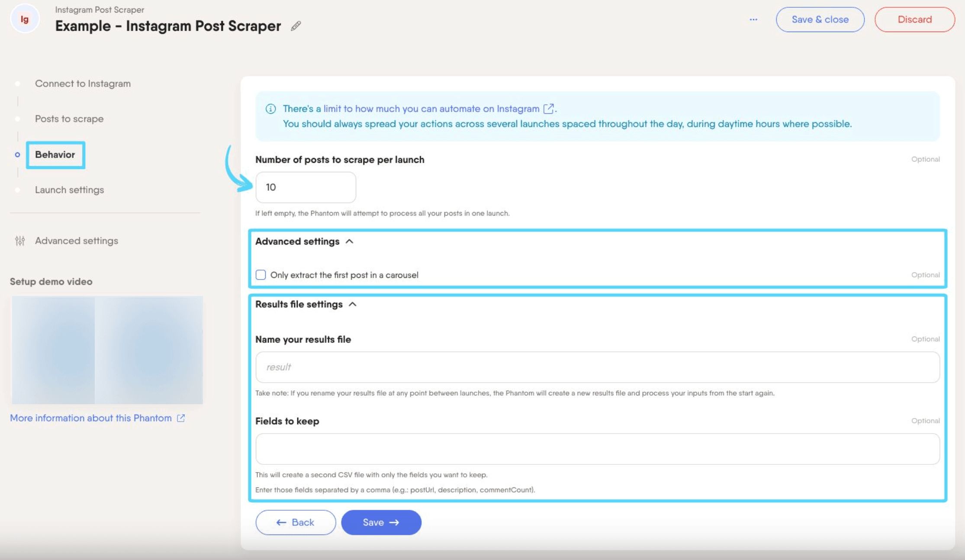Click the Instagram Post Scraper subtitle text
965x560 pixels.
100,10
